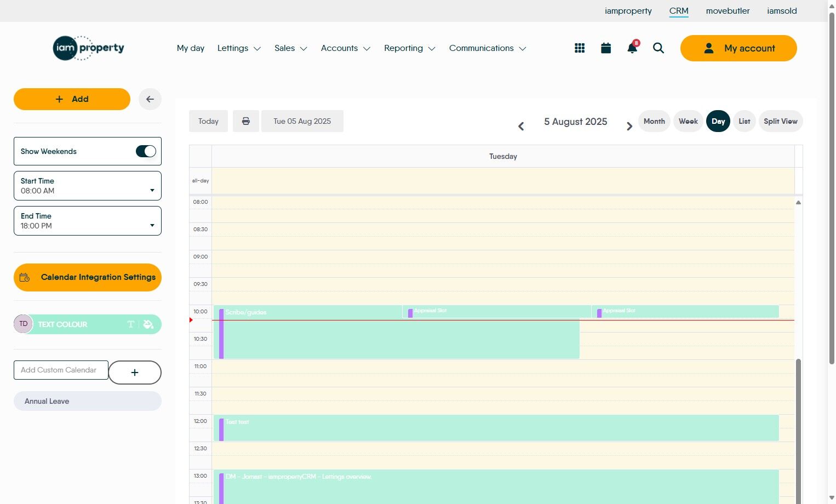Screen dimensions: 836x504
Task: Switch to Week view
Action: pos(688,121)
